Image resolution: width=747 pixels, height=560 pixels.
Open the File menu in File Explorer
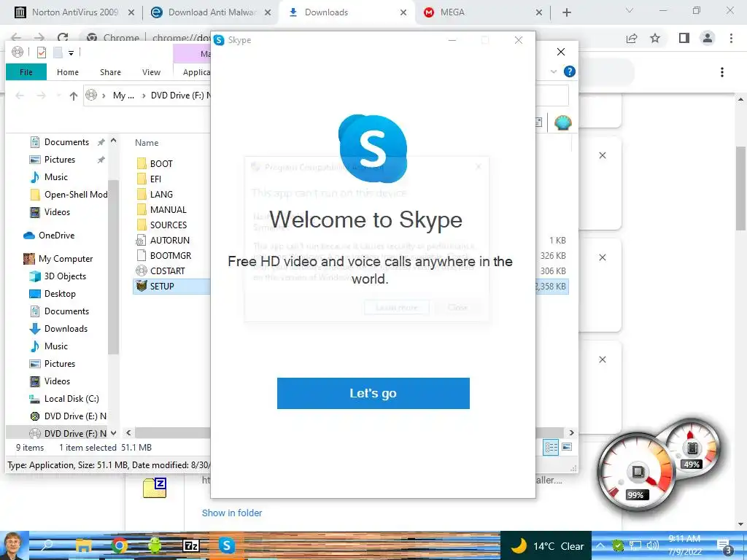click(x=26, y=72)
